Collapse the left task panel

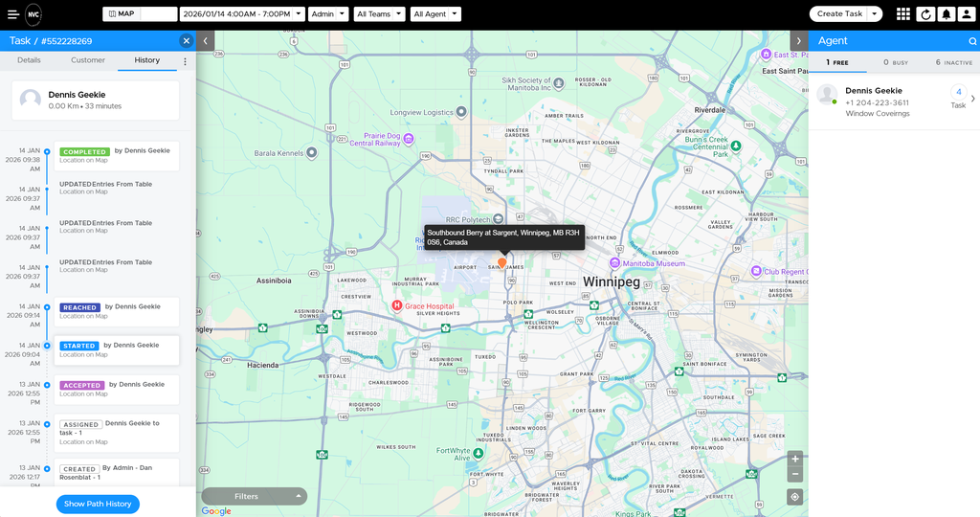(206, 41)
